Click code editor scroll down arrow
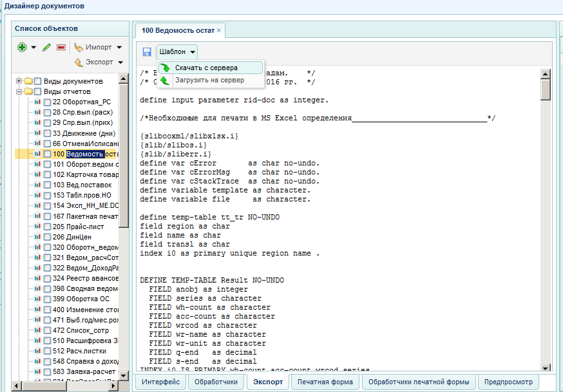 [546, 368]
